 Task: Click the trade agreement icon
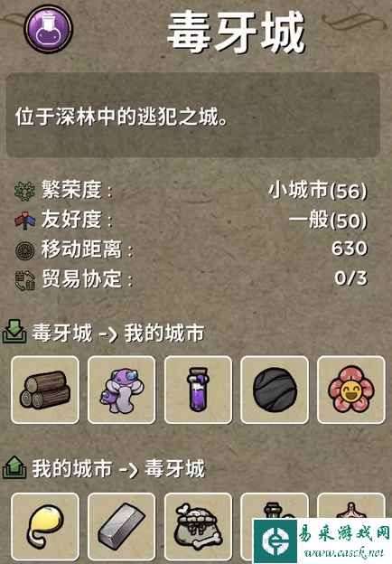click(24, 280)
